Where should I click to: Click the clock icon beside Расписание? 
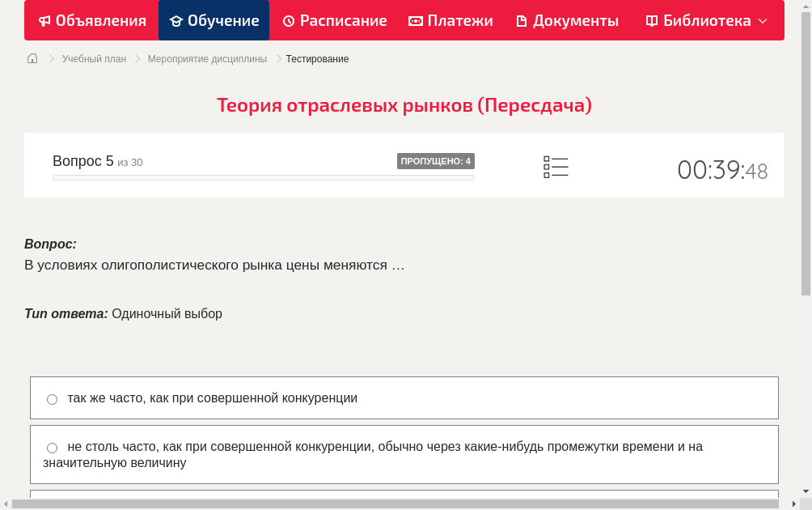coord(288,20)
